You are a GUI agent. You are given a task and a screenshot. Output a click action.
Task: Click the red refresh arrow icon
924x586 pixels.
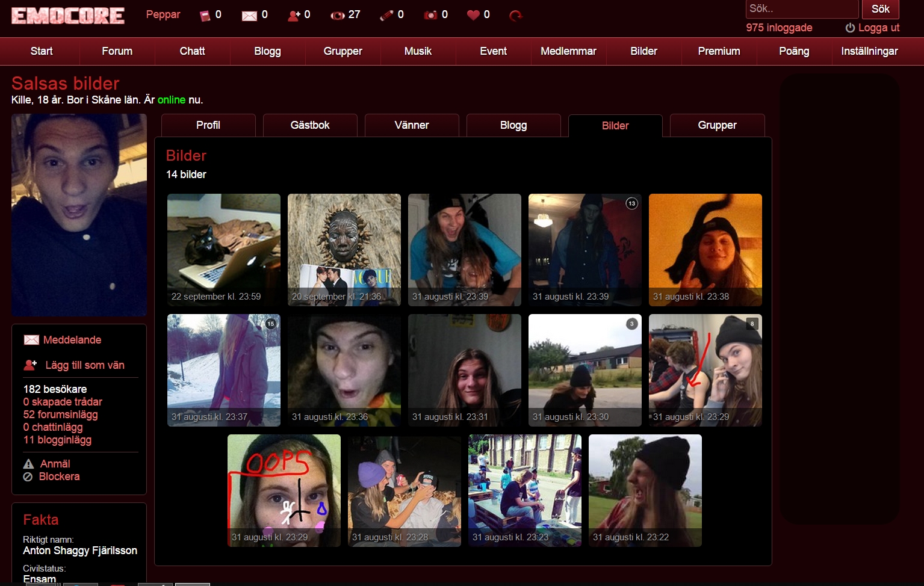[516, 16]
